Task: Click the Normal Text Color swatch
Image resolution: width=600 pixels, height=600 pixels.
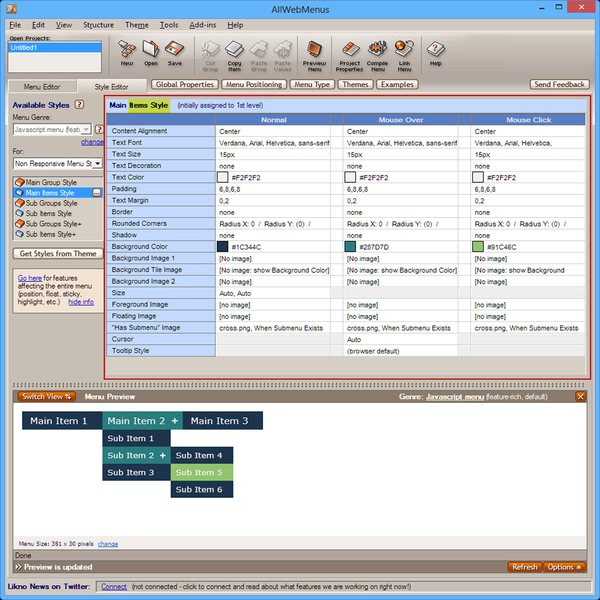Action: [x=223, y=177]
